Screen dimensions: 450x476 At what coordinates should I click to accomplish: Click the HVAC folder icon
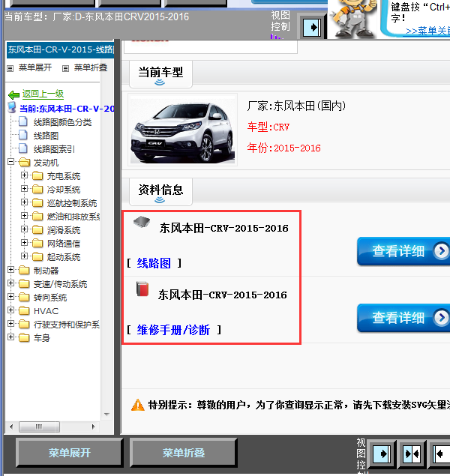coord(24,311)
